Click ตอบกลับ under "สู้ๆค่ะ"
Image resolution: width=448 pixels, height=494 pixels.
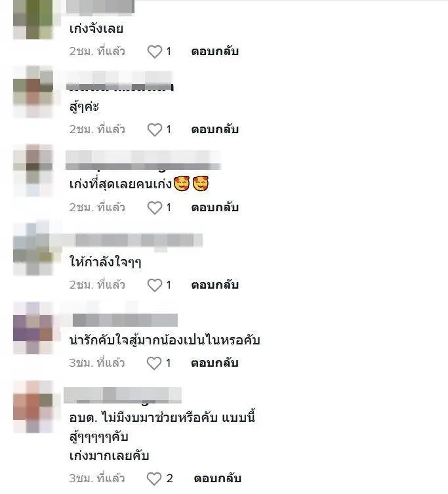pos(215,129)
